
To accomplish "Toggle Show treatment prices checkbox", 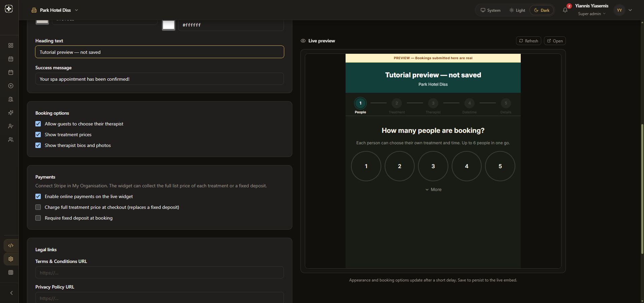I will pos(38,135).
